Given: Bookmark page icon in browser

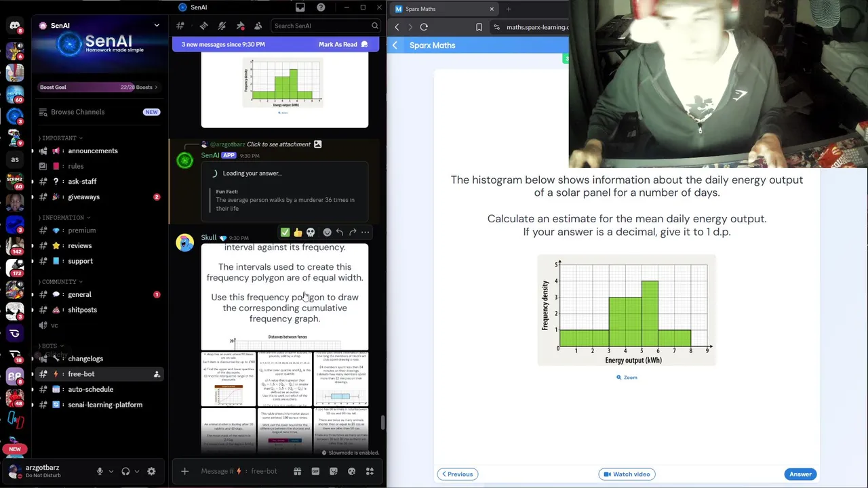Looking at the screenshot, I should [x=479, y=27].
